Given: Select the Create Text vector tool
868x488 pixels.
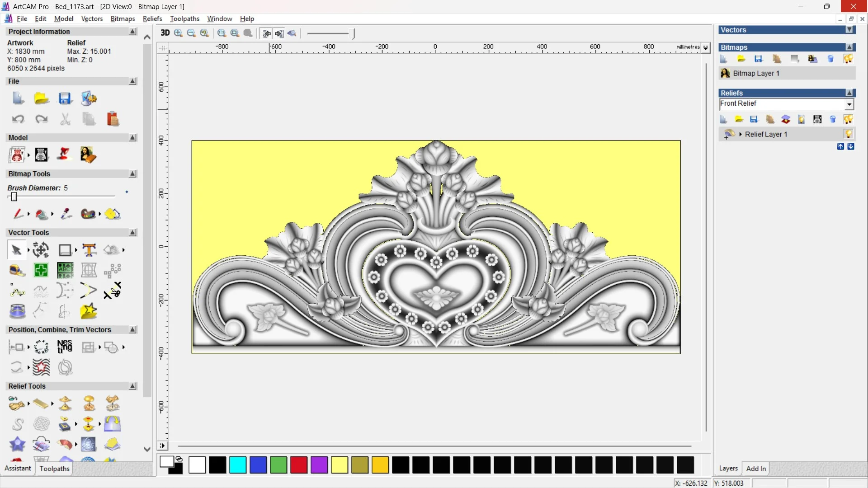Looking at the screenshot, I should tap(89, 250).
